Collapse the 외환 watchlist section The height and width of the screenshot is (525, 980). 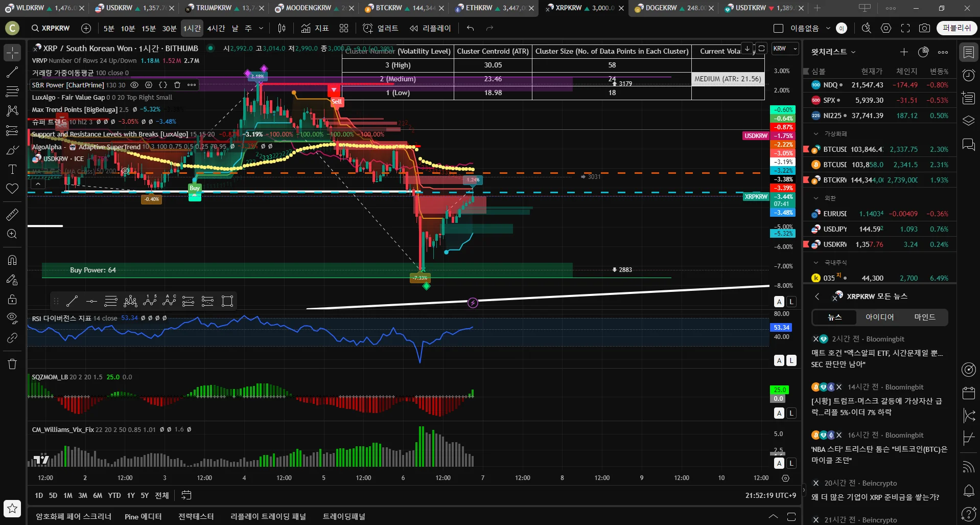(x=816, y=198)
